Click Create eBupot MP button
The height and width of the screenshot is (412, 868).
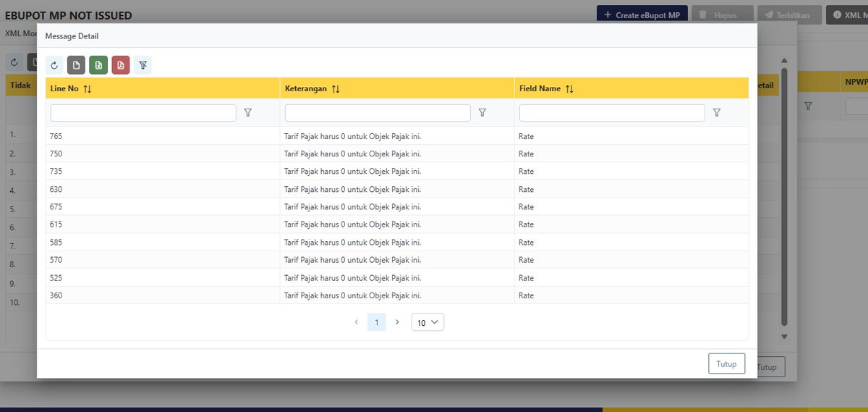(642, 14)
